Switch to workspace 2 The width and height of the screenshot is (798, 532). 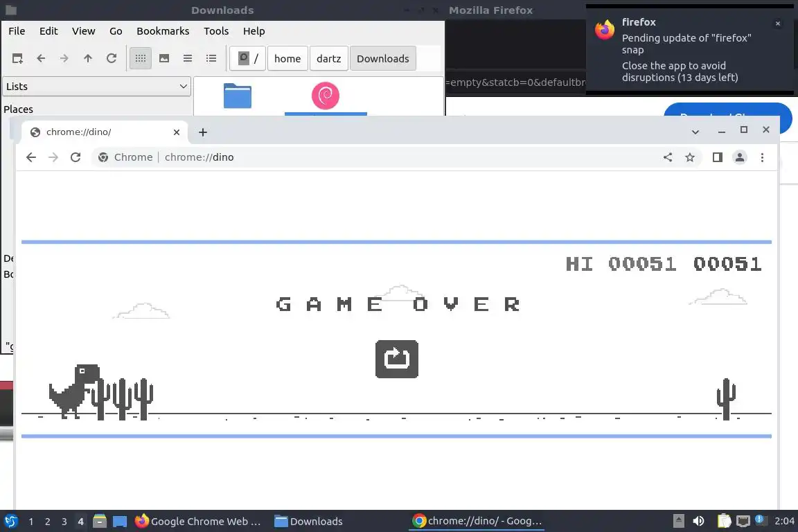(x=47, y=522)
